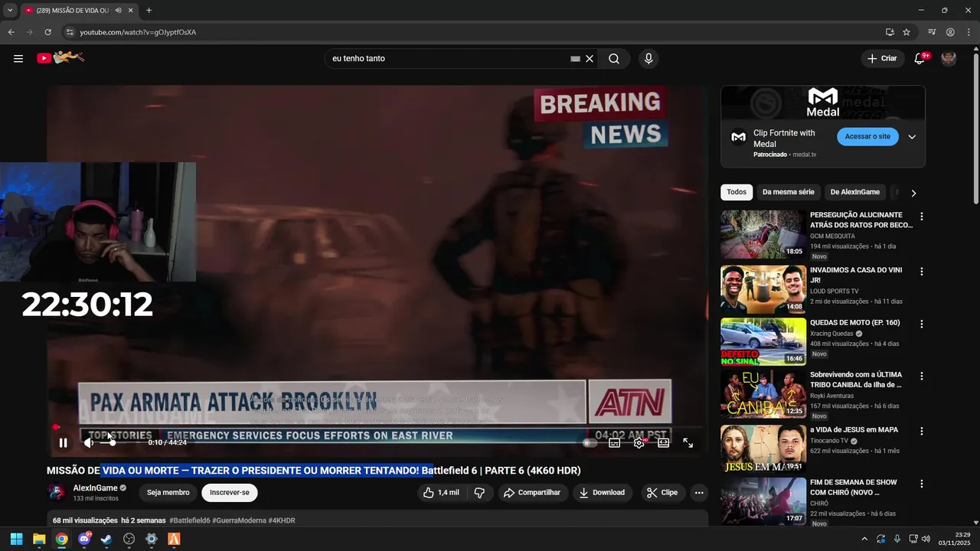This screenshot has width=980, height=551.
Task: Open options for ÚLTIMA TRIBO CANIBAL video
Action: [922, 377]
